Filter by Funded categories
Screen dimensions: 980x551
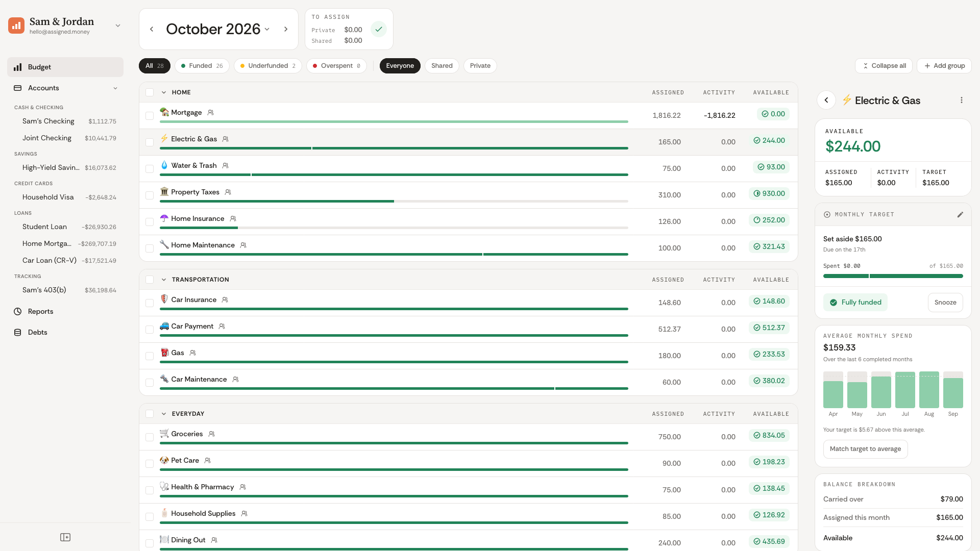(x=202, y=66)
